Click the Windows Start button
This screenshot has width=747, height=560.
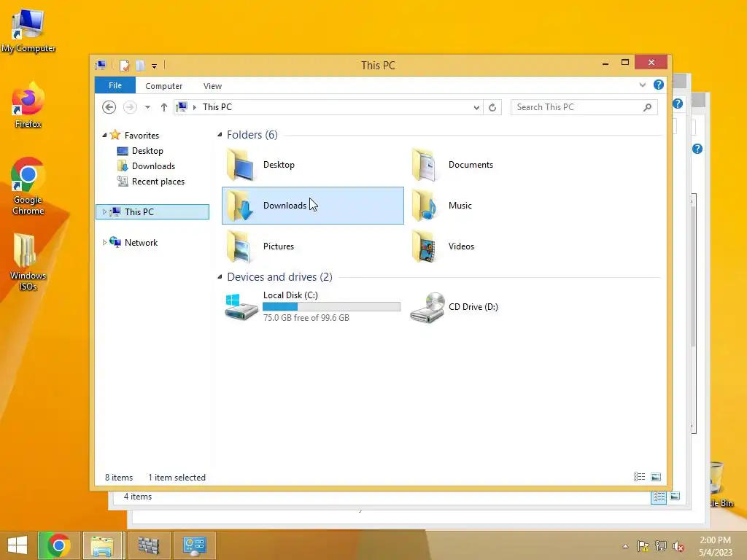(18, 545)
